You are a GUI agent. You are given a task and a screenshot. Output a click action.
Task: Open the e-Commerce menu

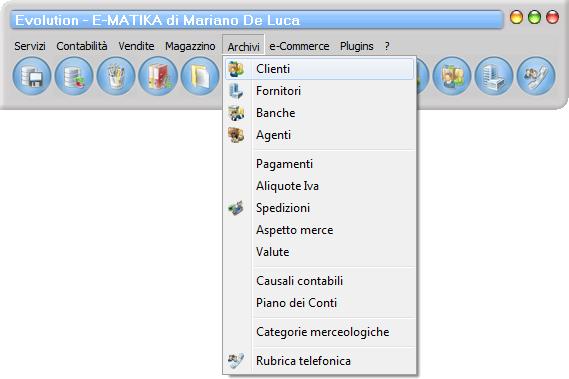pyautogui.click(x=299, y=46)
